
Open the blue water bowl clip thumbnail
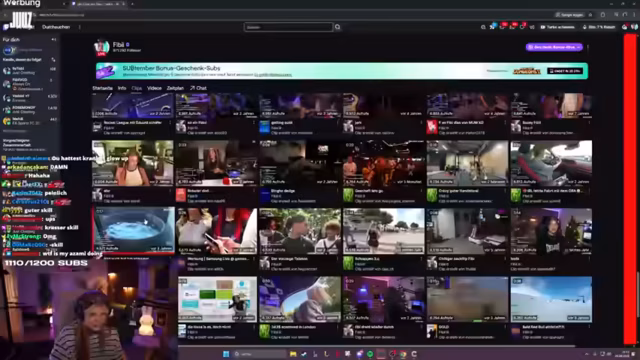133,230
